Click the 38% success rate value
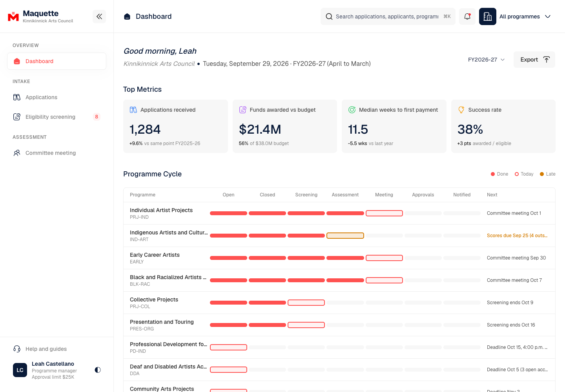Image resolution: width=565 pixels, height=392 pixels. point(470,129)
